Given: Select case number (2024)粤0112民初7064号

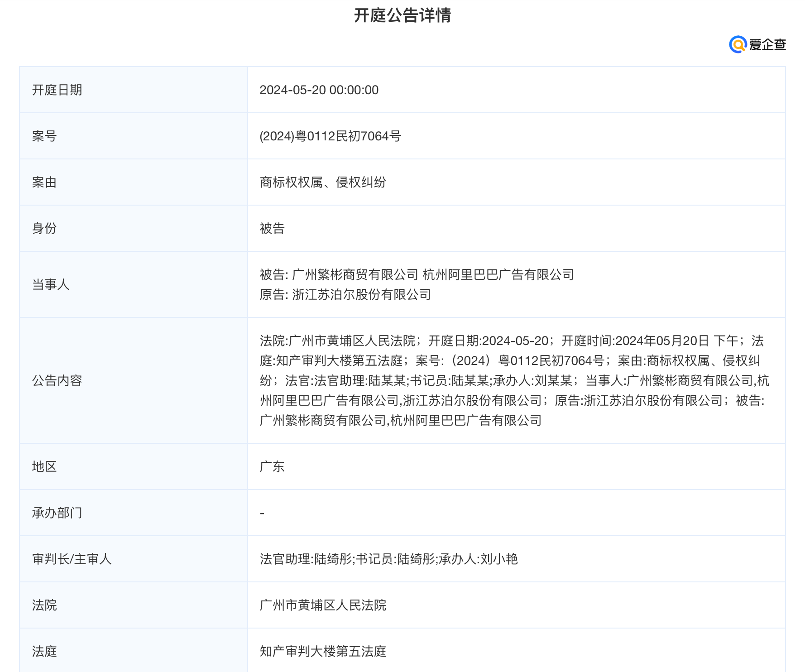Looking at the screenshot, I should [331, 136].
